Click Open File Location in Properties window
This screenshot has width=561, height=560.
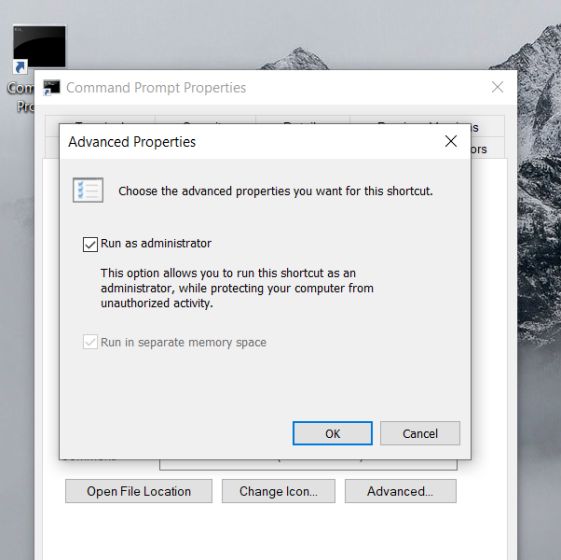click(x=139, y=491)
